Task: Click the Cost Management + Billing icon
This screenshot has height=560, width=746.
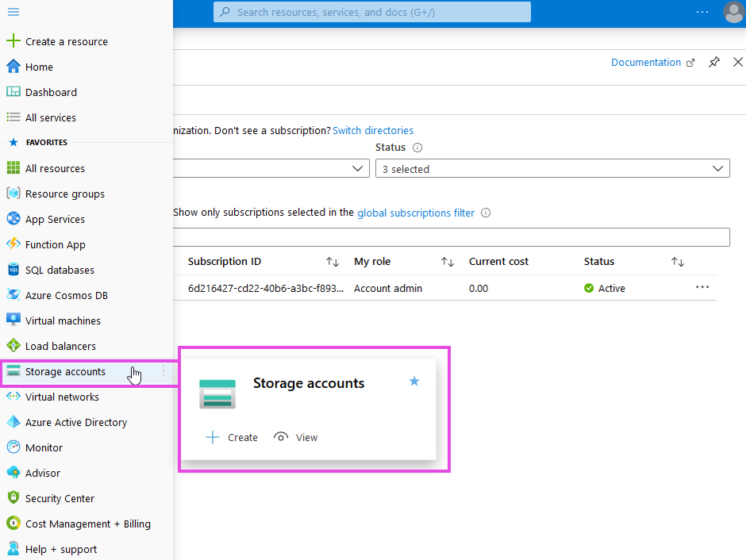Action: coord(13,523)
